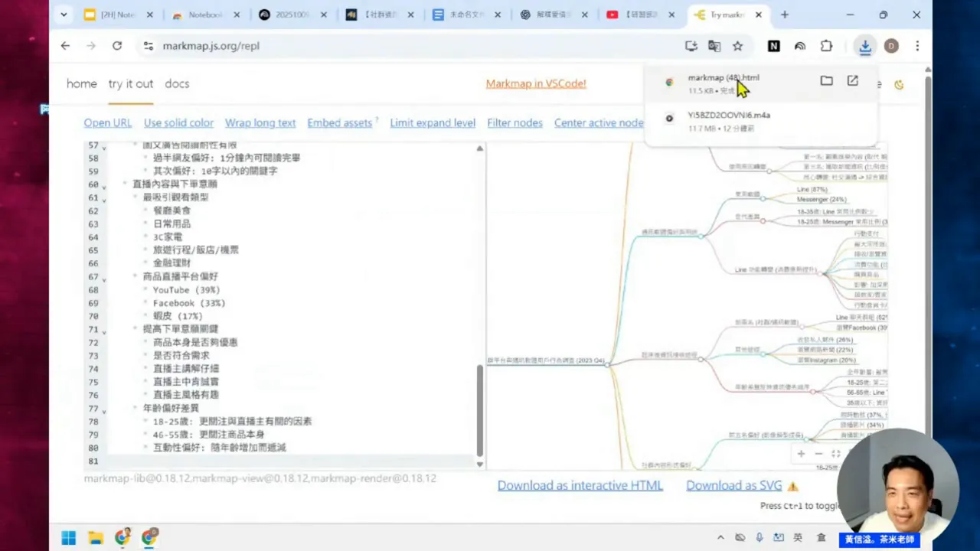This screenshot has width=980, height=551.
Task: Open Chrome's three-dot menu
Action: point(917,46)
